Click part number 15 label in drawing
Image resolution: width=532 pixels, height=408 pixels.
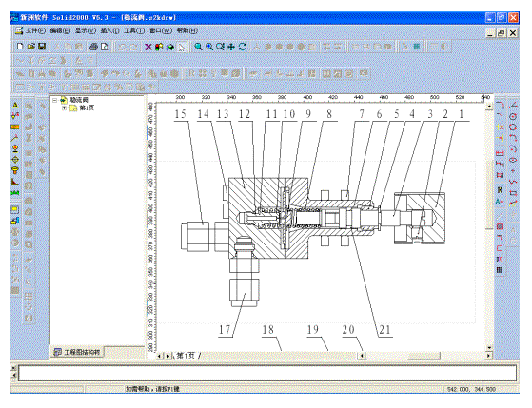[181, 114]
